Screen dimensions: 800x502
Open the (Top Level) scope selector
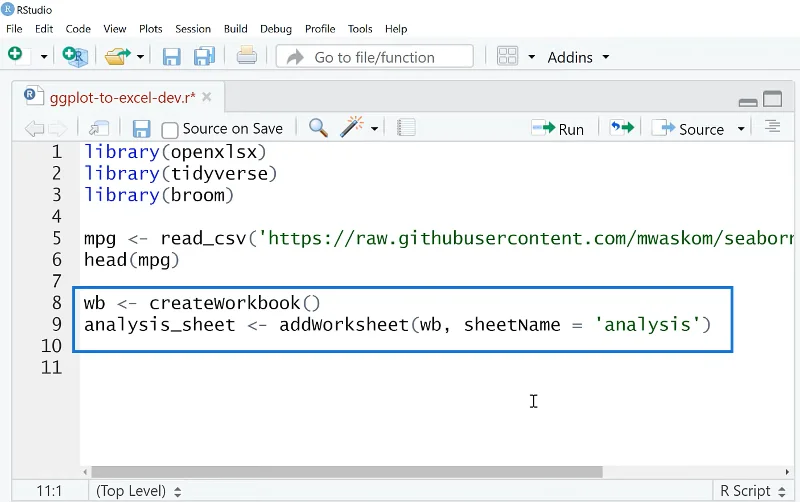138,491
